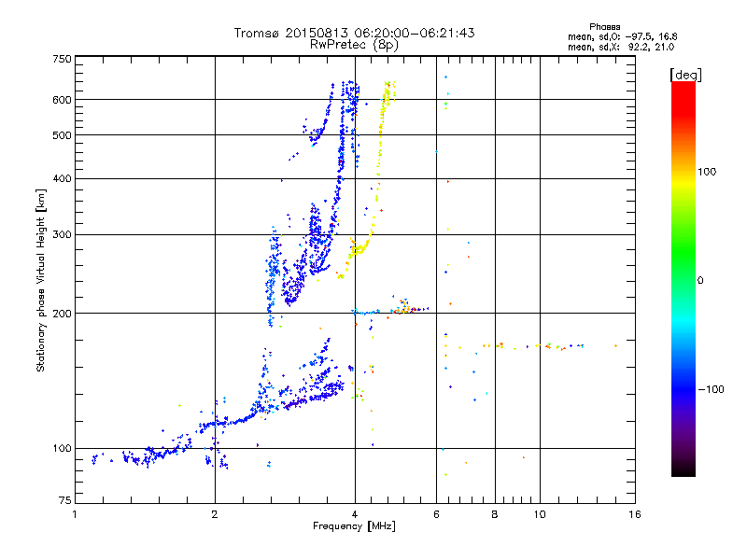The height and width of the screenshot is (560, 747).
Task: Click the '10' frequency tick label
Action: [x=540, y=514]
